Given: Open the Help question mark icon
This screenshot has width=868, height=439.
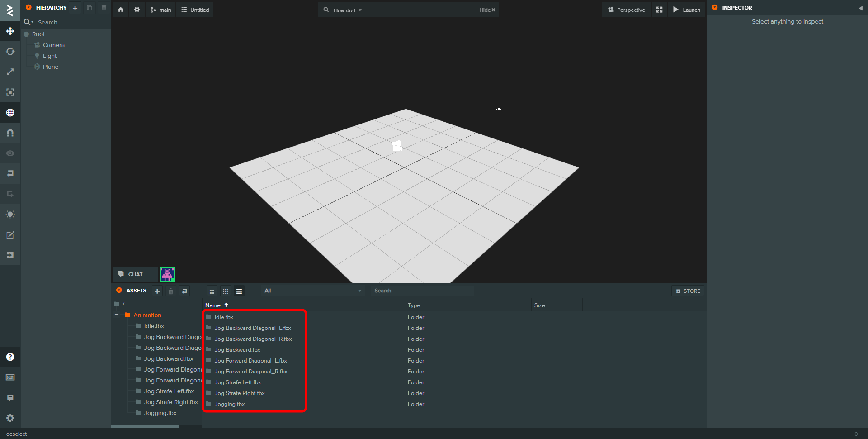Looking at the screenshot, I should (x=10, y=357).
